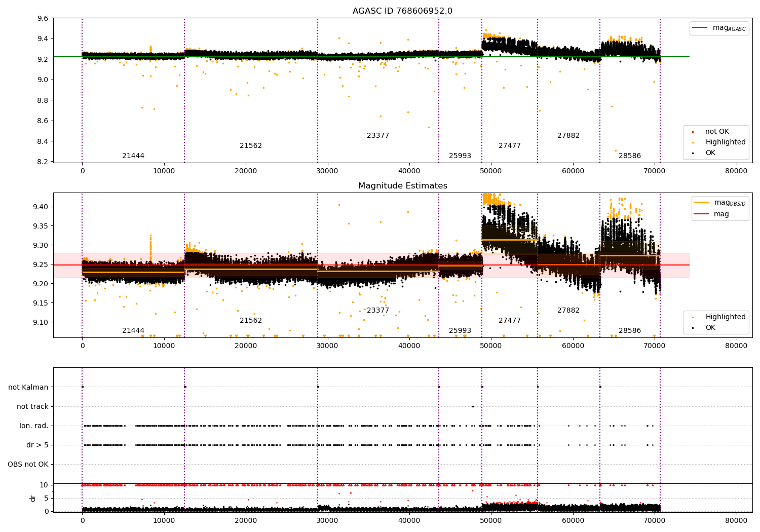Select the mag AGASC legend entry in top plot
The width and height of the screenshot is (760, 532).
pyautogui.click(x=719, y=28)
